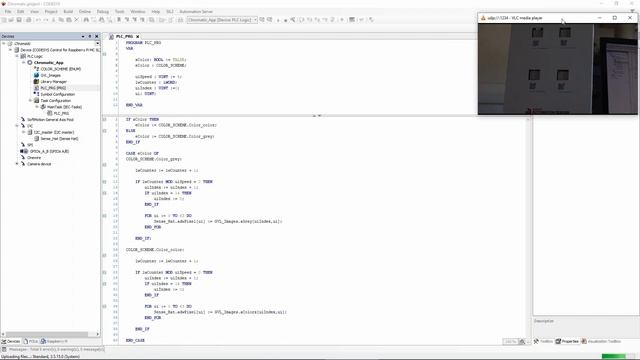Viewport: 640px width, 360px height.
Task: Close the PLC_PRG editor tab
Action: (138, 36)
